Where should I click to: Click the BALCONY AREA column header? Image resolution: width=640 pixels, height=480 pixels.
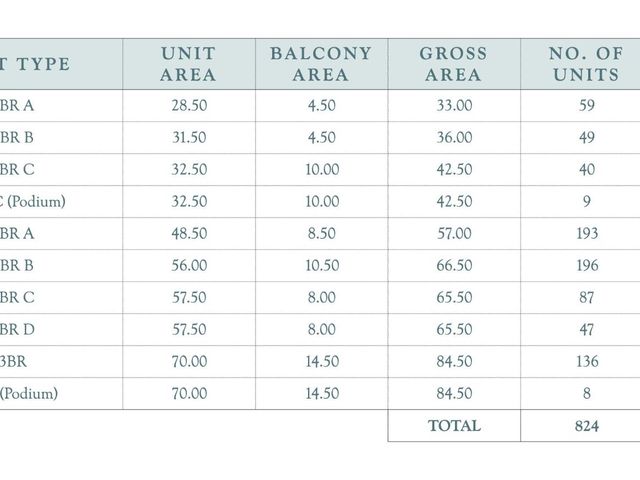coord(321,64)
